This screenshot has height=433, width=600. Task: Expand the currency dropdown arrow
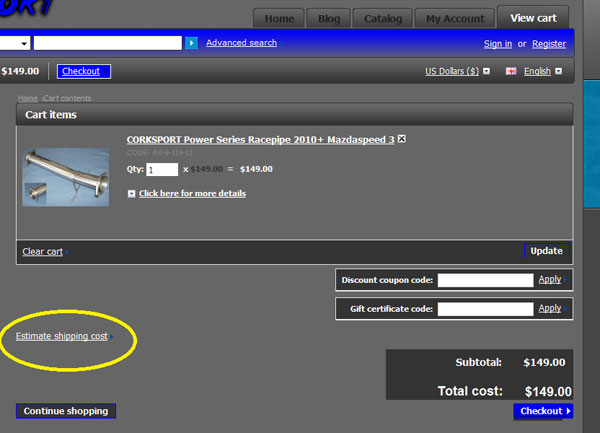pos(486,71)
